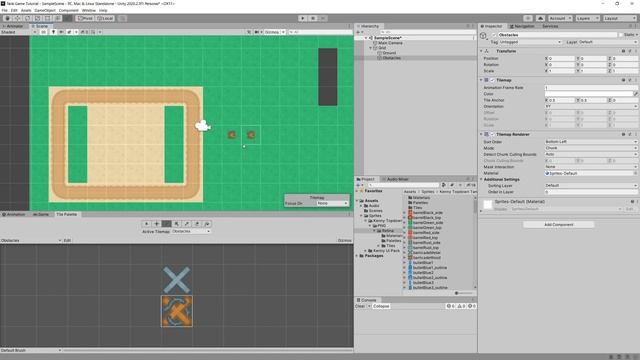This screenshot has width=640, height=360.
Task: Collapse the SampleScene in Hierarchy
Action: coord(366,38)
